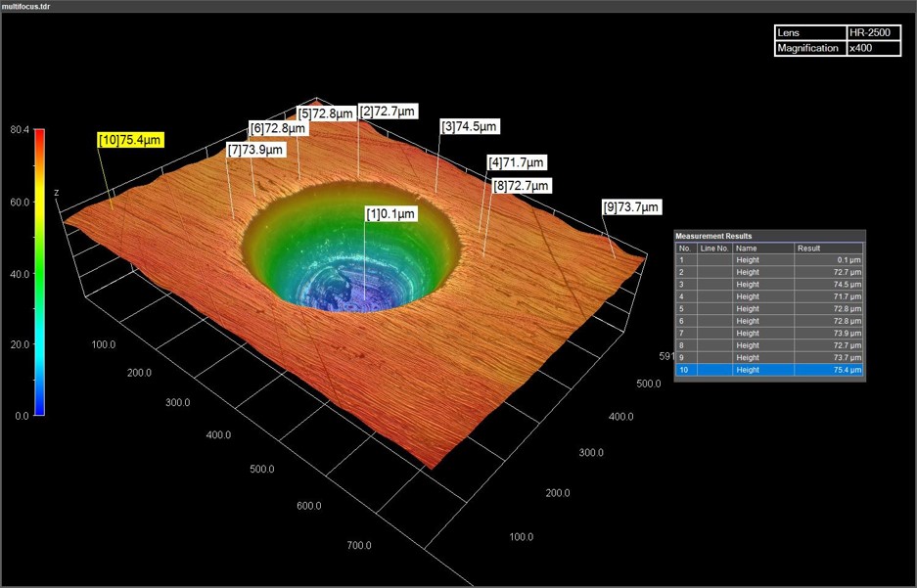Screen dimensions: 917x588
Task: Click the [7]73.9µm measurement label
Action: [256, 150]
